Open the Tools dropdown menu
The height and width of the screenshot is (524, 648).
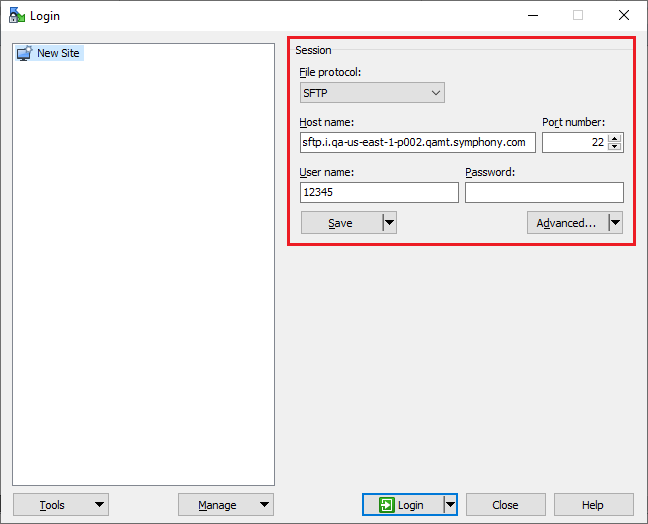point(61,504)
